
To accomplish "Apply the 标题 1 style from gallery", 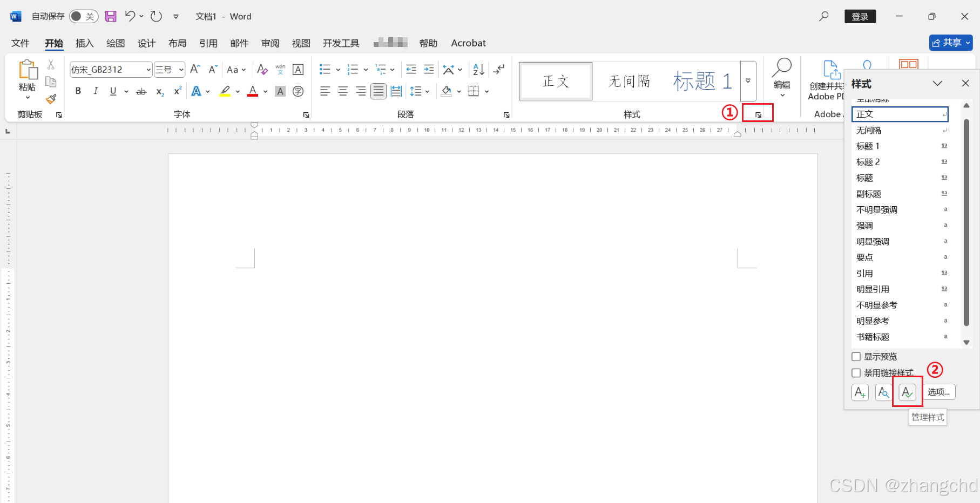I will coord(702,81).
